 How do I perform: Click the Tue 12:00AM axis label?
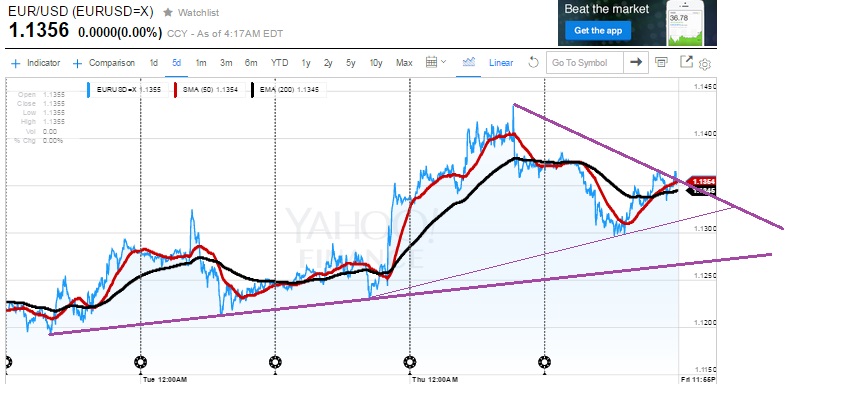[165, 380]
